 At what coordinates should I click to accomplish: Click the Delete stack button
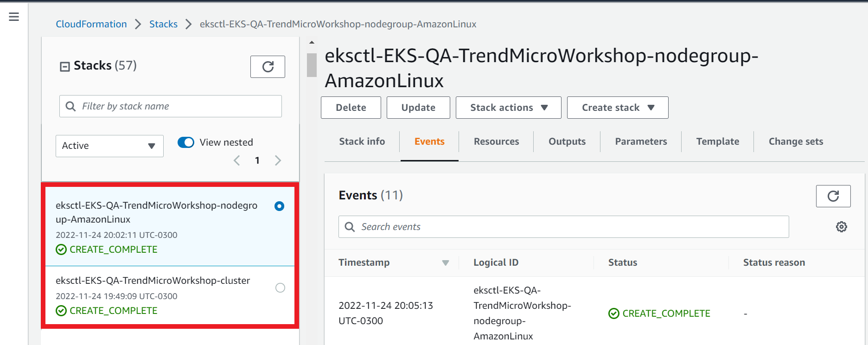(x=351, y=108)
